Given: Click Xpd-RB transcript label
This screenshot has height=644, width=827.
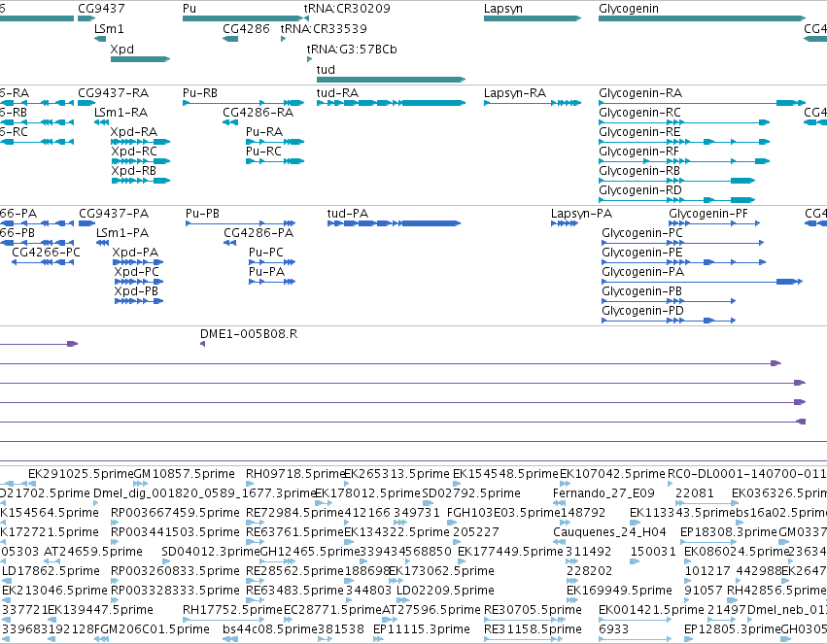Looking at the screenshot, I should pyautogui.click(x=133, y=171).
